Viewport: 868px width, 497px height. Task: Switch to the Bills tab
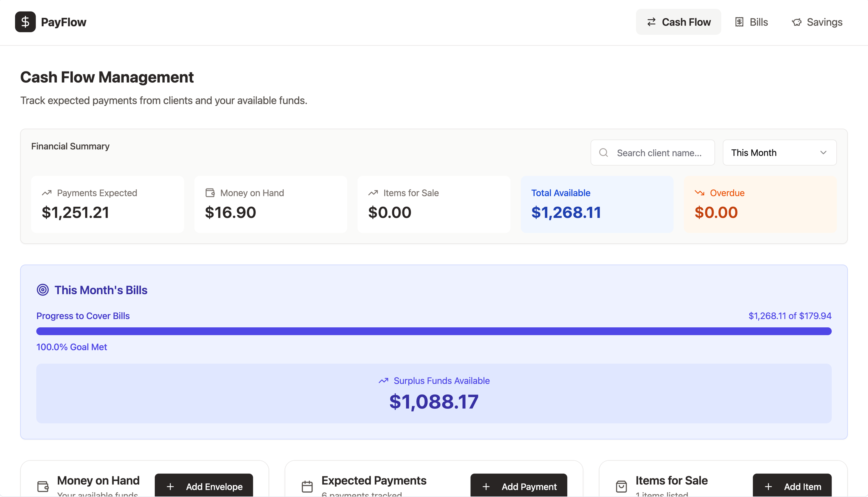751,22
